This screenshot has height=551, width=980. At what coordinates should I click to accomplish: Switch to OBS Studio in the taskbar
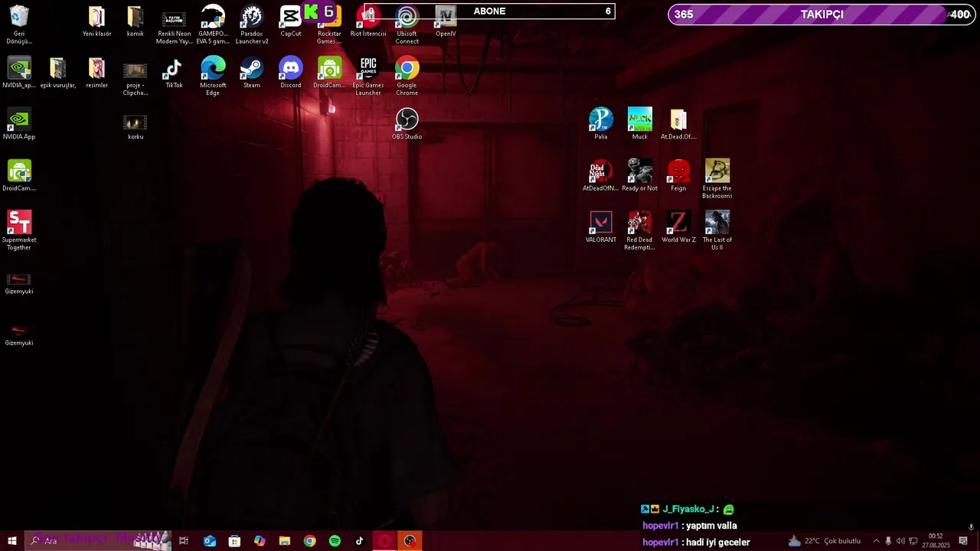410,541
